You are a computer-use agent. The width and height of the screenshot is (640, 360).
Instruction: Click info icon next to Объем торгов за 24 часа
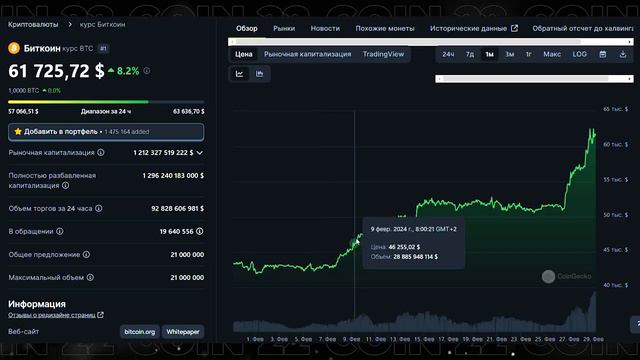coord(99,208)
